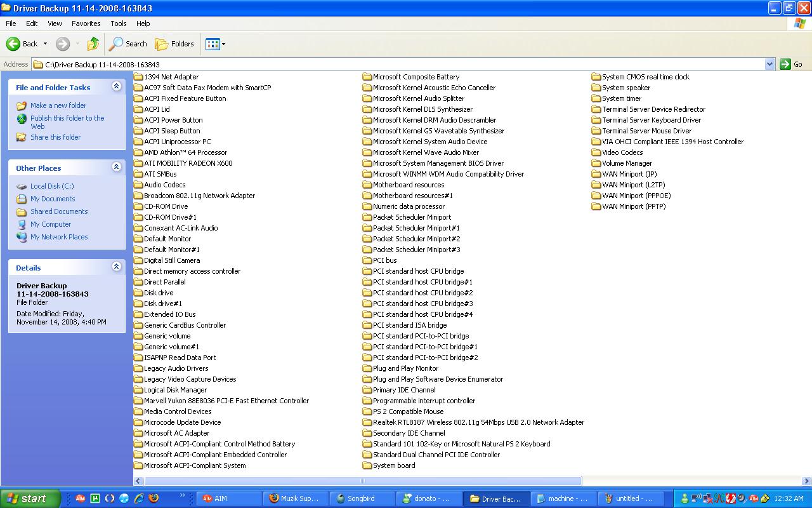Click Share this folder link
Screen dimensions: 812x508
click(x=56, y=137)
